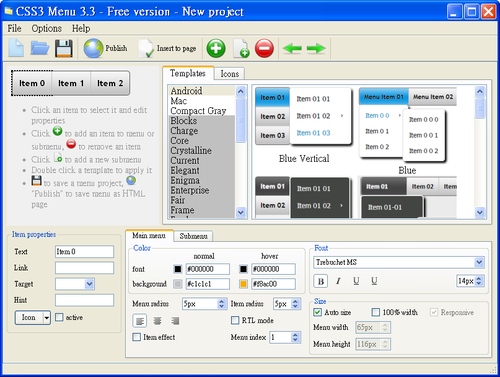The height and width of the screenshot is (377, 500).
Task: Move the item left with the green arrow
Action: 292,48
